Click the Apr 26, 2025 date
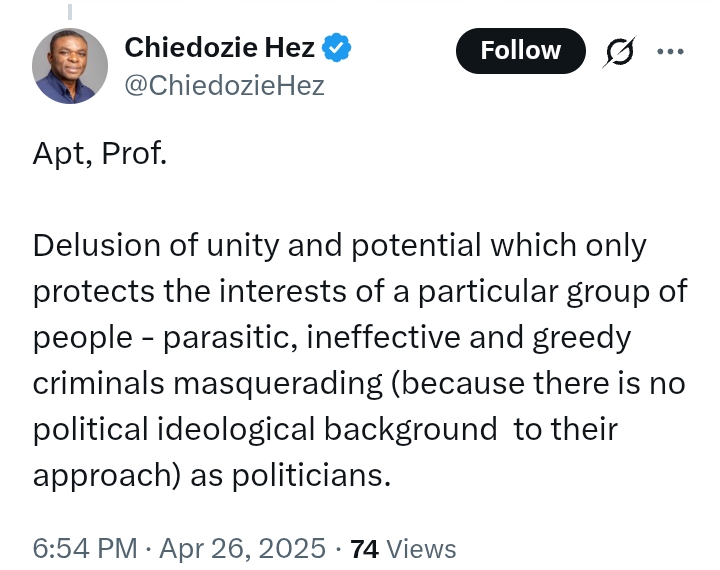This screenshot has height=570, width=720. [242, 548]
